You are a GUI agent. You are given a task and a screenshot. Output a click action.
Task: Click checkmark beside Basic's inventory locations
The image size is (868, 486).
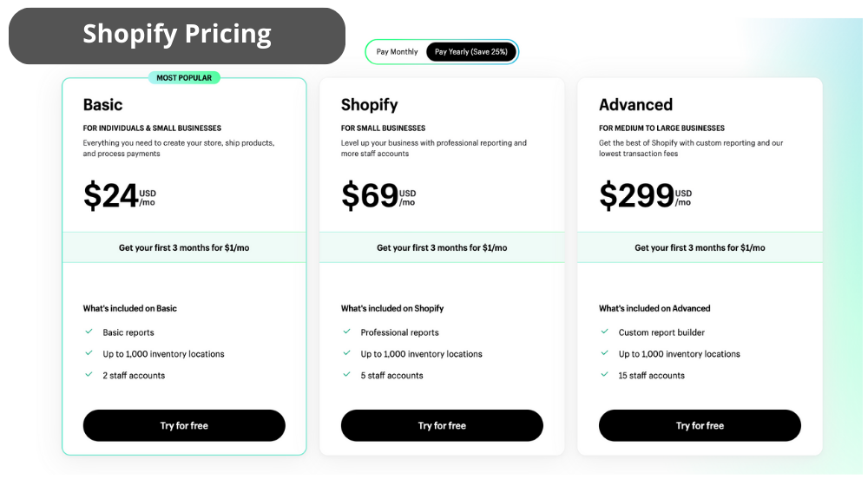pyautogui.click(x=89, y=353)
